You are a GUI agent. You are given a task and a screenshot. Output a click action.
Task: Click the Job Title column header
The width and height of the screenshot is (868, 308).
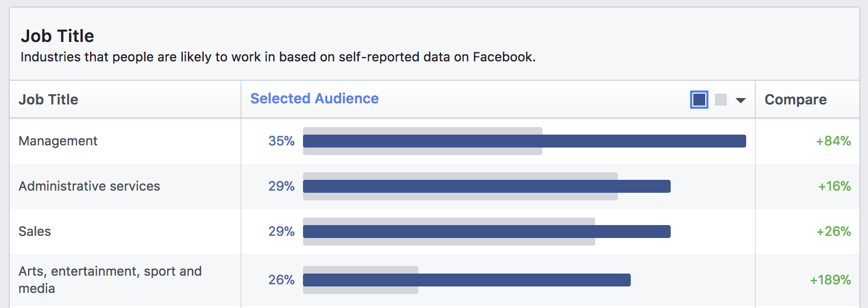49,100
